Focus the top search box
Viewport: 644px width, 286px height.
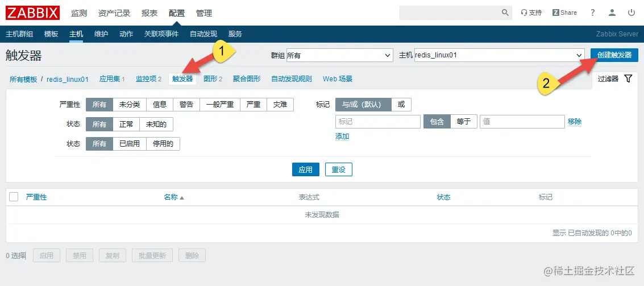(450, 13)
